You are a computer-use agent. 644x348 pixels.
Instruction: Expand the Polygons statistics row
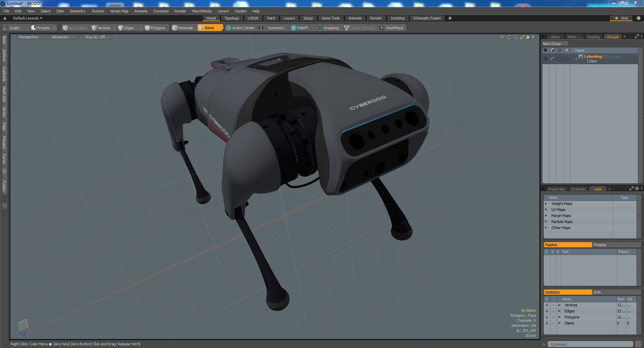[559, 317]
